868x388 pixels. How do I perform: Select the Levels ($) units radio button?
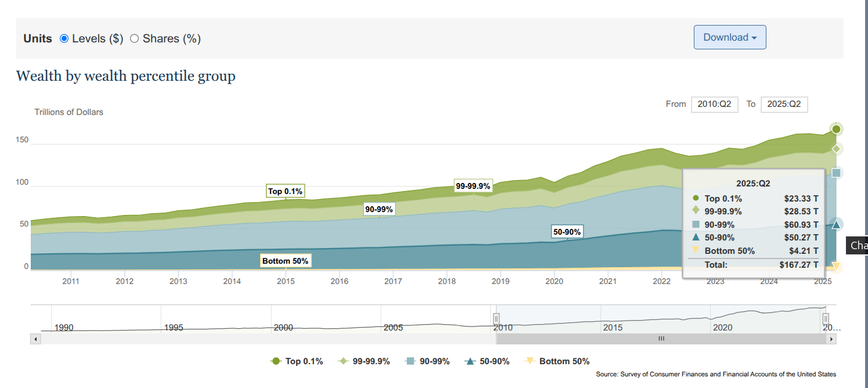pos(64,39)
